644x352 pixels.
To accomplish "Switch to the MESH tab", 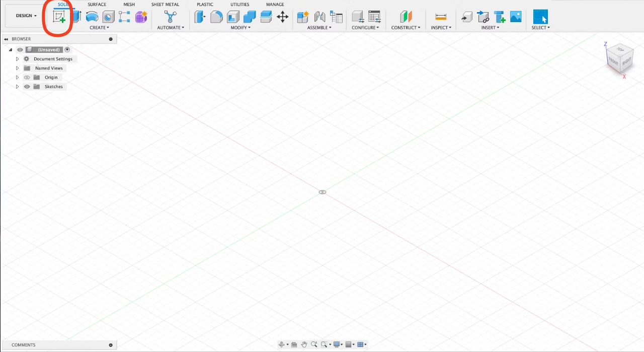I will [129, 5].
